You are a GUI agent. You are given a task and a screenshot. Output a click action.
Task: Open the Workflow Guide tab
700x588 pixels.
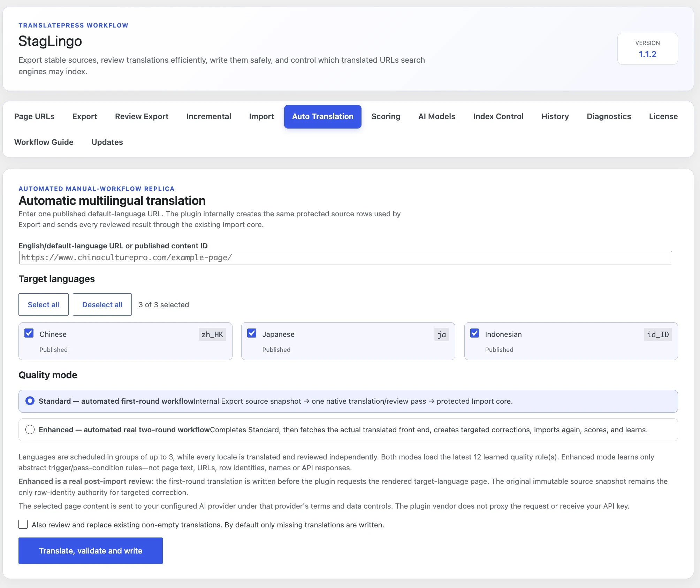click(44, 142)
